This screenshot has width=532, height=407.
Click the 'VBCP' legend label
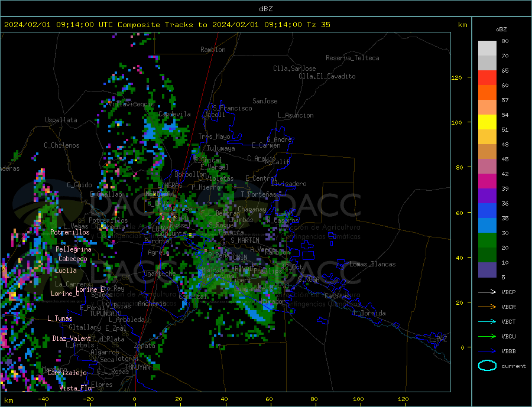[508, 292]
